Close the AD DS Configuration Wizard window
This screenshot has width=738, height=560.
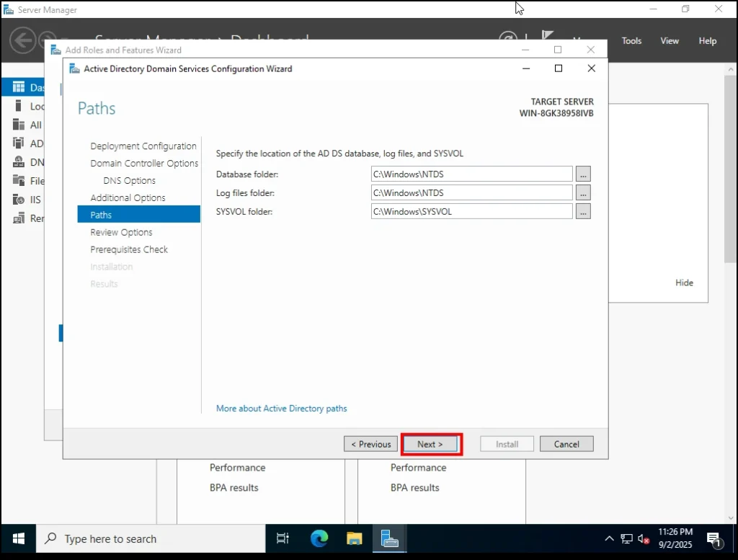click(x=591, y=68)
